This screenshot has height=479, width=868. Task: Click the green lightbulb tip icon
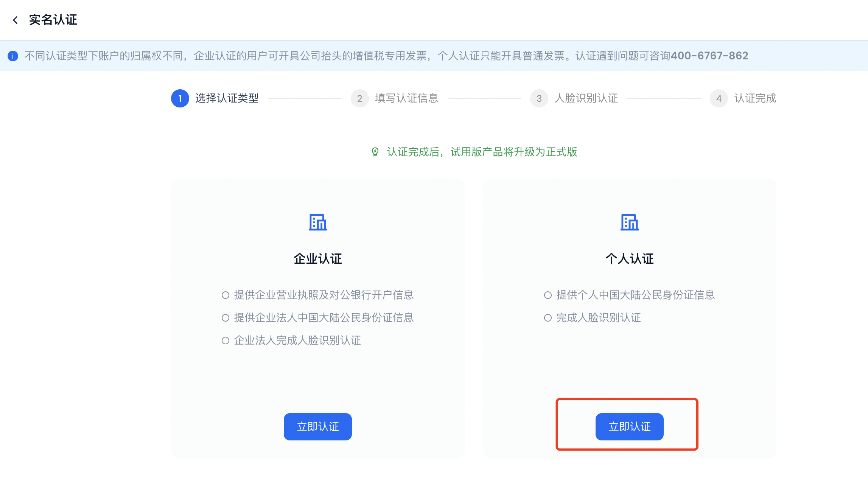coord(375,152)
